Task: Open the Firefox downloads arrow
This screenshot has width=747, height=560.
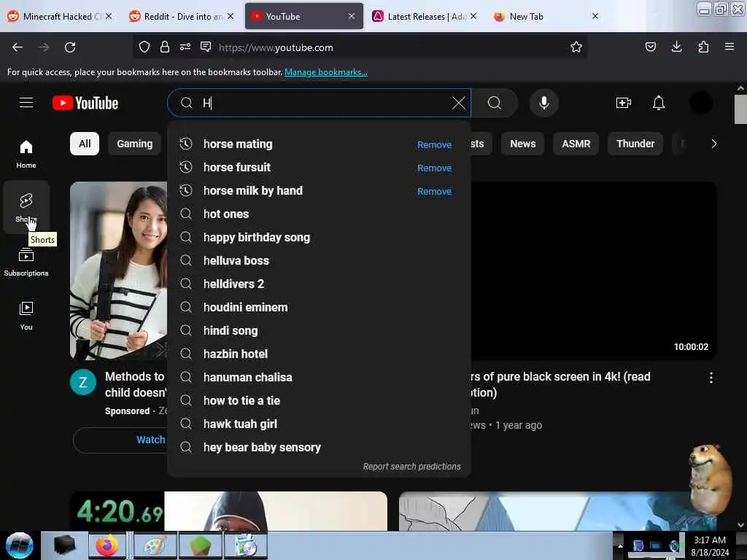Action: 676,47
